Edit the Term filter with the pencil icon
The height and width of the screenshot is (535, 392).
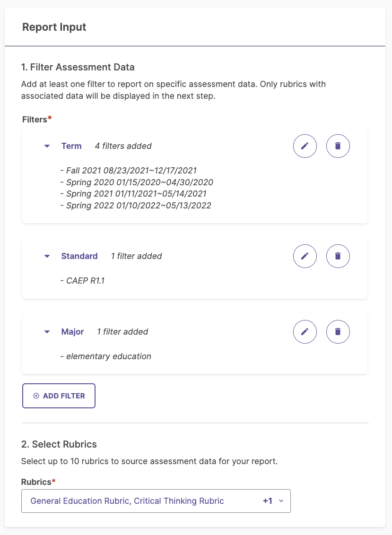(x=305, y=146)
